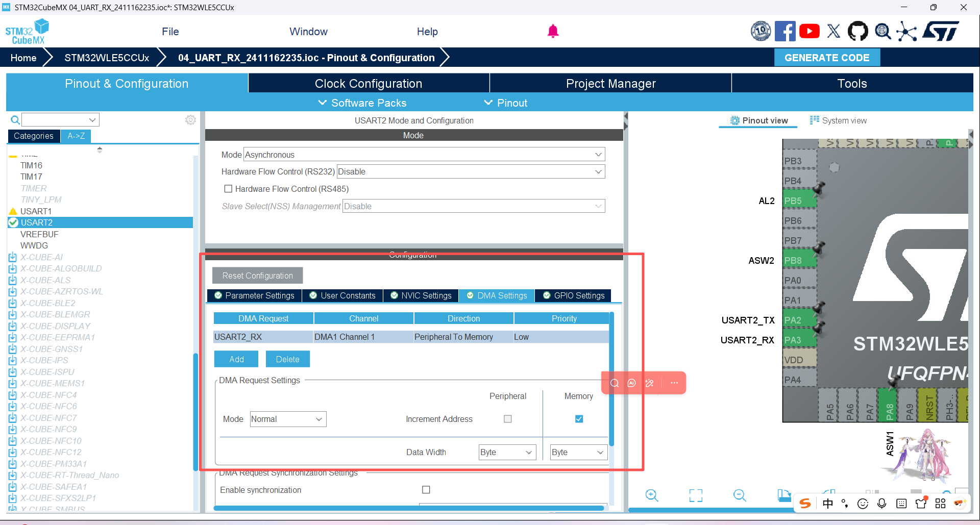The width and height of the screenshot is (980, 525).
Task: Open the Help menu
Action: tap(427, 32)
